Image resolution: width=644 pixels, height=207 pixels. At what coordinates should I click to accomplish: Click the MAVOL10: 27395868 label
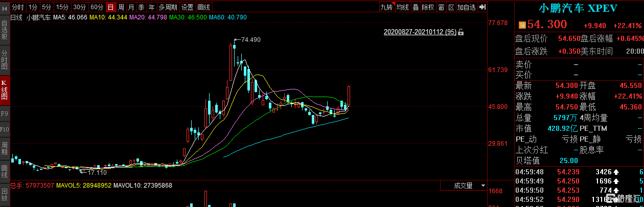point(142,185)
